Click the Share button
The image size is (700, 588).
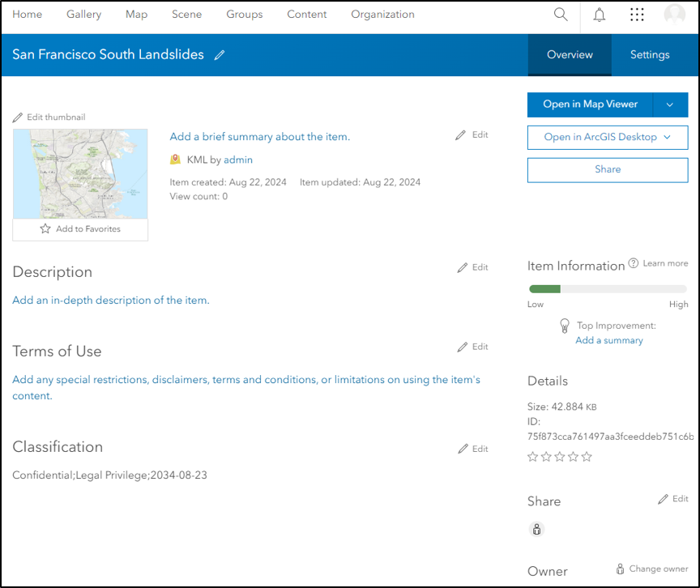(608, 169)
